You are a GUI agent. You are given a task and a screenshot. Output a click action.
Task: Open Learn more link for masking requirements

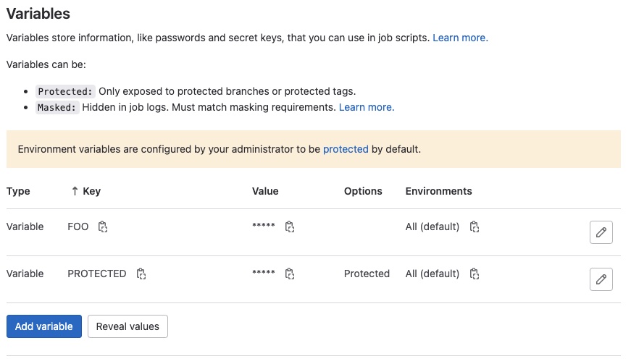coord(367,107)
